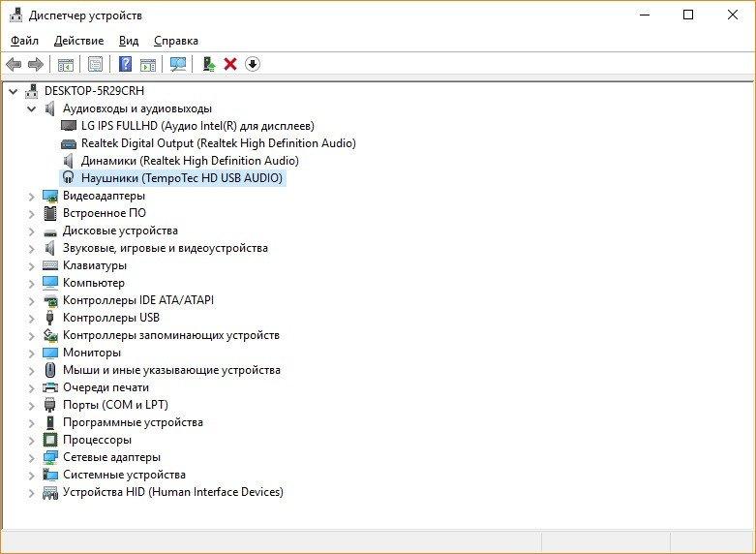Open the Вид menu

click(x=129, y=41)
